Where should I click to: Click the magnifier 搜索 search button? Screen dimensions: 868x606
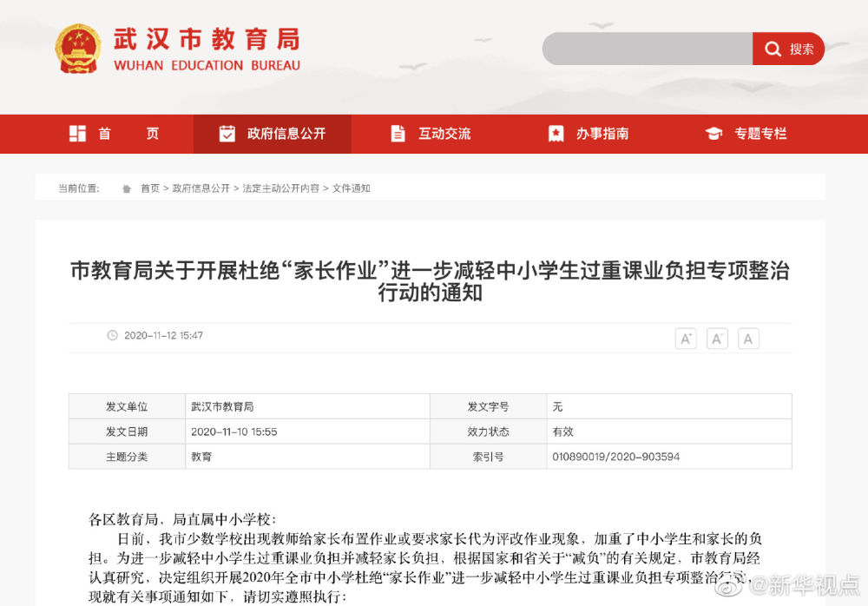coord(788,49)
